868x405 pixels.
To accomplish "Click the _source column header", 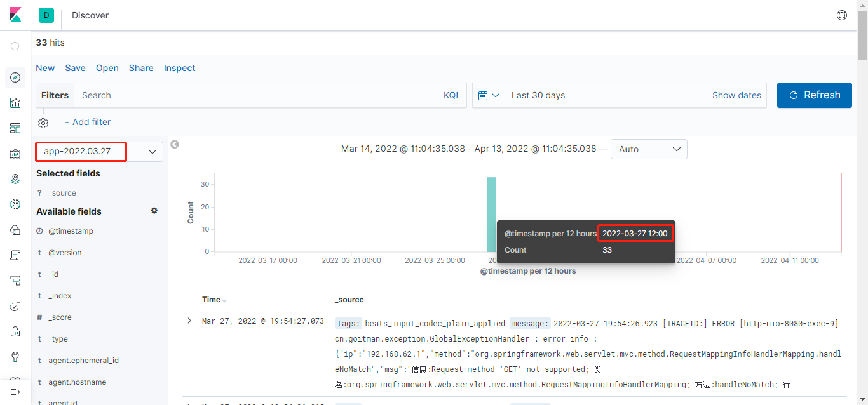I will (x=349, y=300).
